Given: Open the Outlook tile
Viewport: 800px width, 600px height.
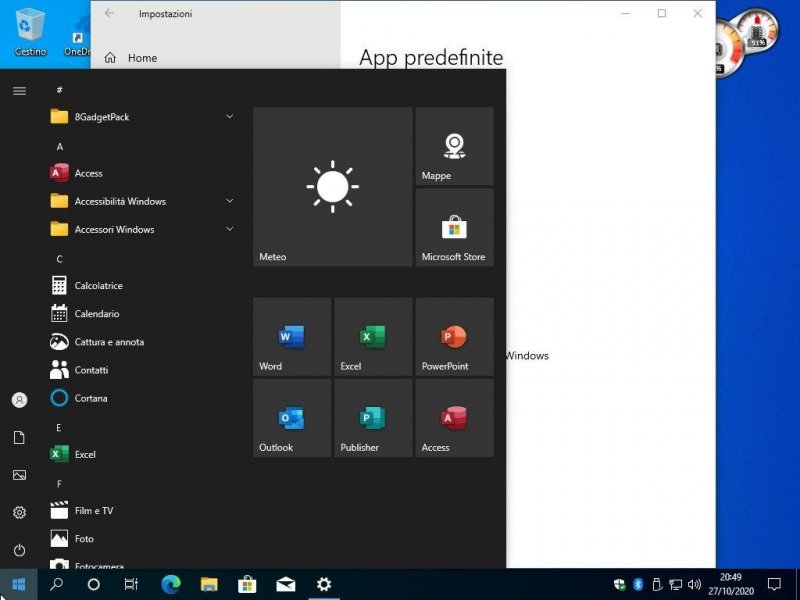Looking at the screenshot, I should point(291,418).
